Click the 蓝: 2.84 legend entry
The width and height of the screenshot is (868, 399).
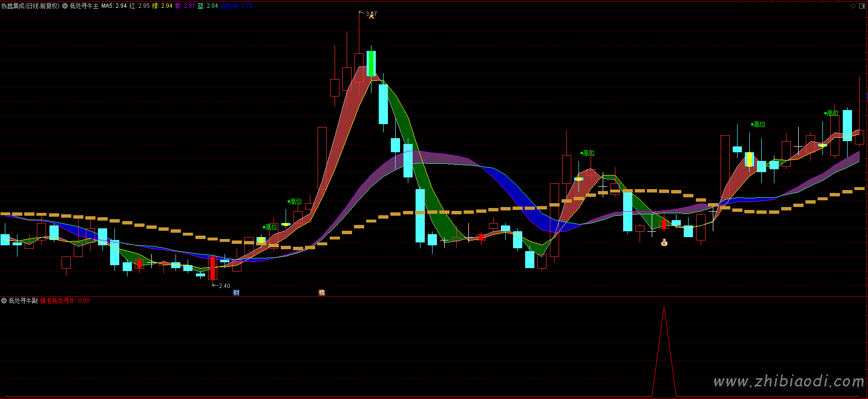[x=208, y=6]
